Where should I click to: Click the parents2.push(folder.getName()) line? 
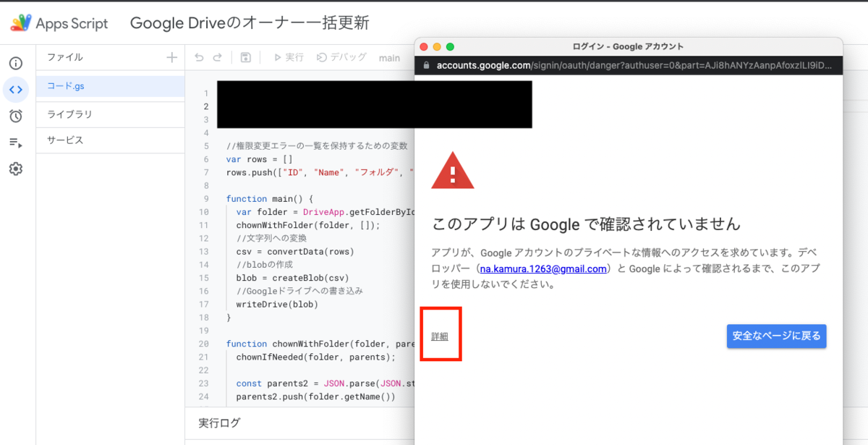[x=316, y=397]
